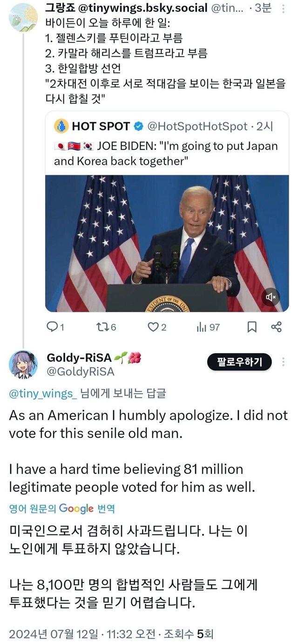The height and width of the screenshot is (644, 298).
Task: Click the reply comment icon
Action: tap(53, 327)
